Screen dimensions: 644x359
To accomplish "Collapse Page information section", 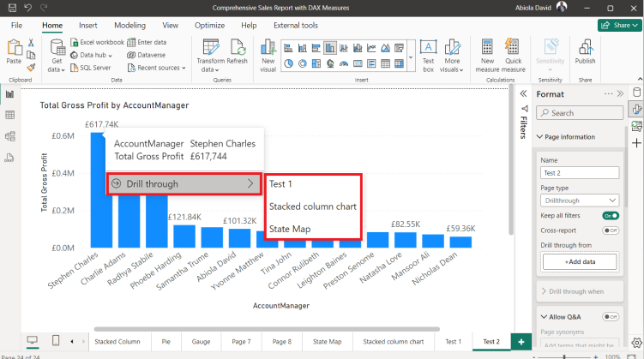I will pyautogui.click(x=539, y=136).
